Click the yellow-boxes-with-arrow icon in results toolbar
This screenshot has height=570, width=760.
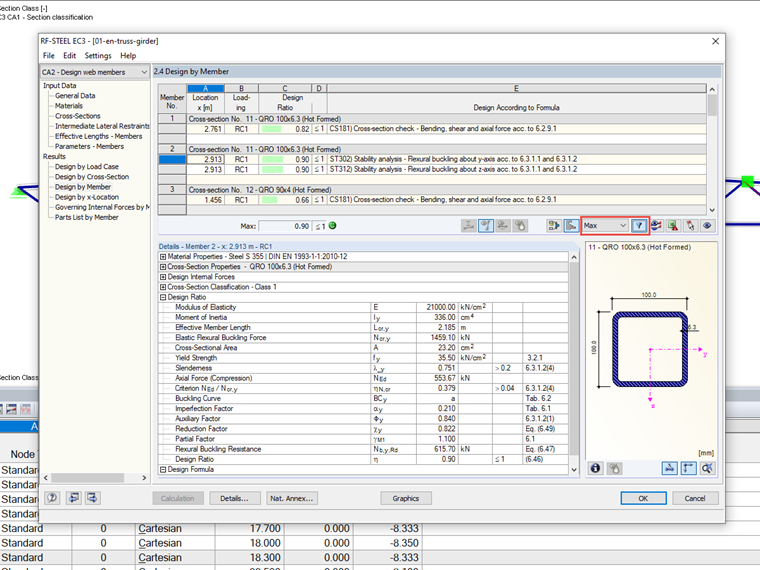(x=554, y=225)
